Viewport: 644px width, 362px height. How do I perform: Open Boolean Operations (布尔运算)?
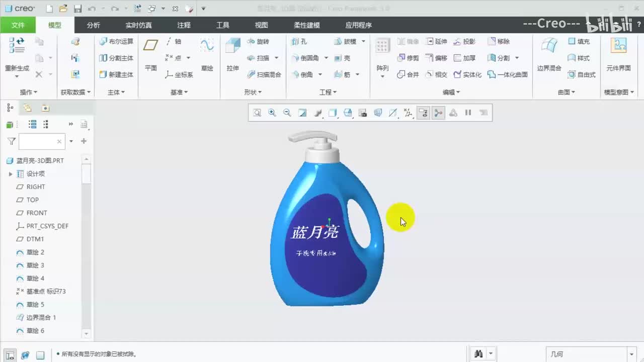pyautogui.click(x=116, y=42)
